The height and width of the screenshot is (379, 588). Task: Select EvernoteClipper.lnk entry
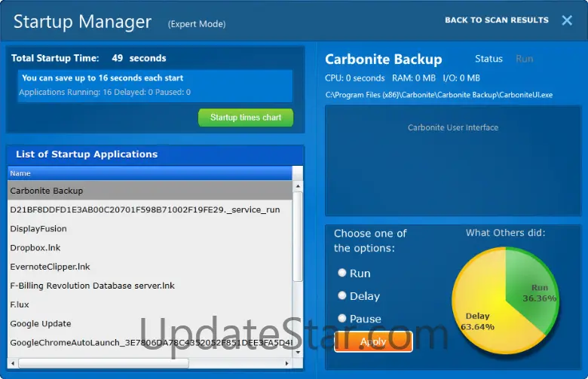click(149, 267)
